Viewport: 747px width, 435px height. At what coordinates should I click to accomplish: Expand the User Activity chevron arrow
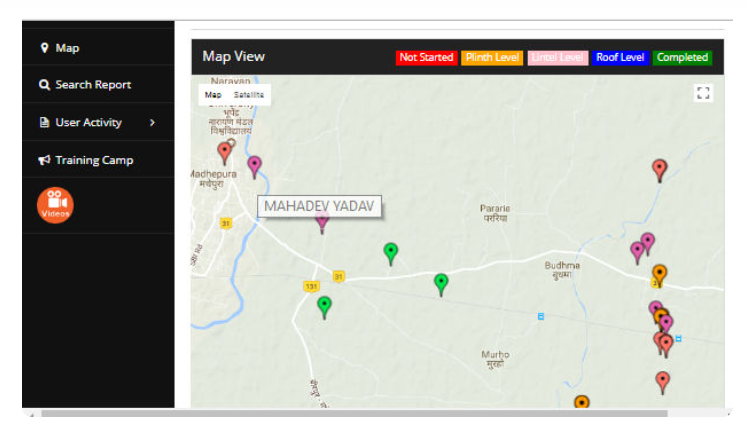click(x=152, y=122)
